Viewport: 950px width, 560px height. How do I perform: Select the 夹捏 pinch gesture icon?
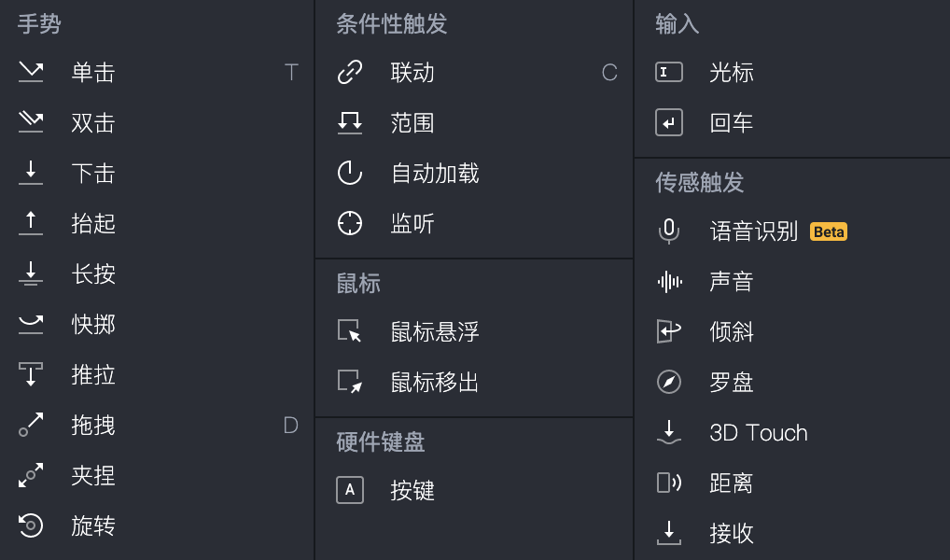coord(31,476)
